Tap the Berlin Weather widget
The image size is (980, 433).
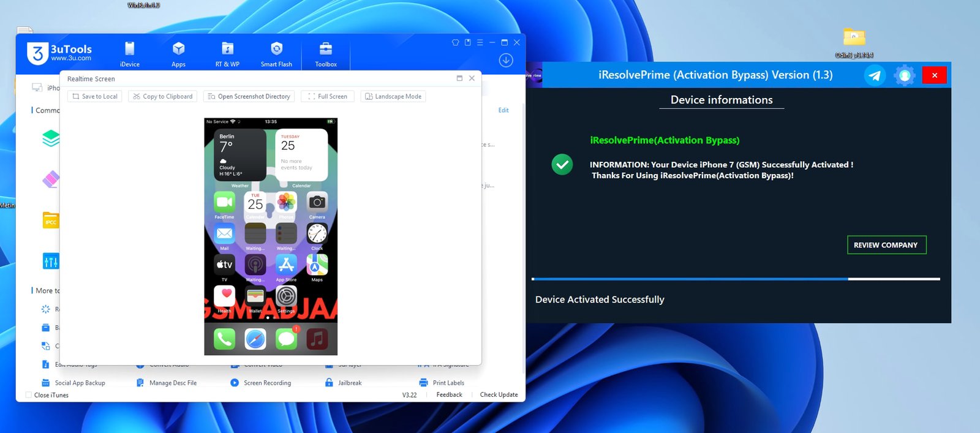click(240, 155)
